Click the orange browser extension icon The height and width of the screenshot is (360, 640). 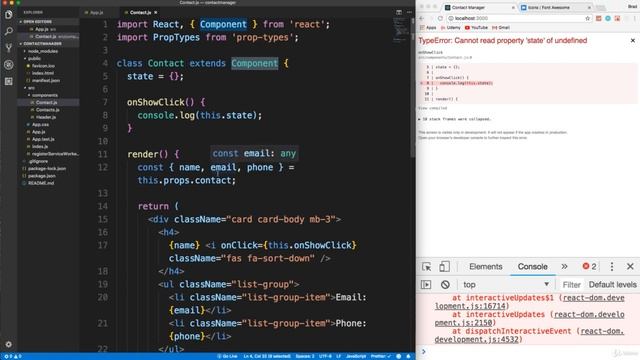click(x=598, y=18)
